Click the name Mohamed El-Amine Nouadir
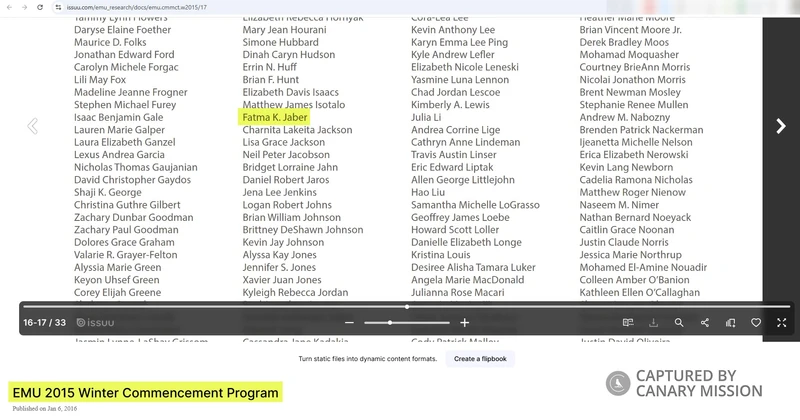The image size is (800, 420). pos(643,268)
